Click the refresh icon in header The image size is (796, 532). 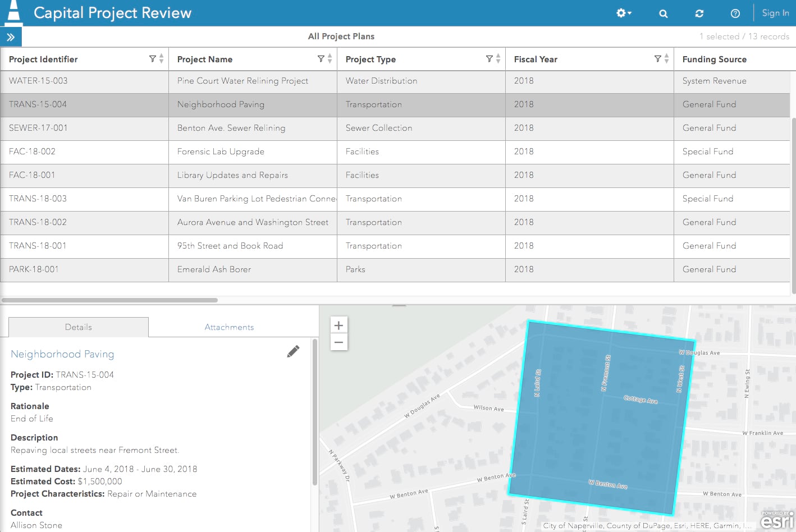click(699, 13)
